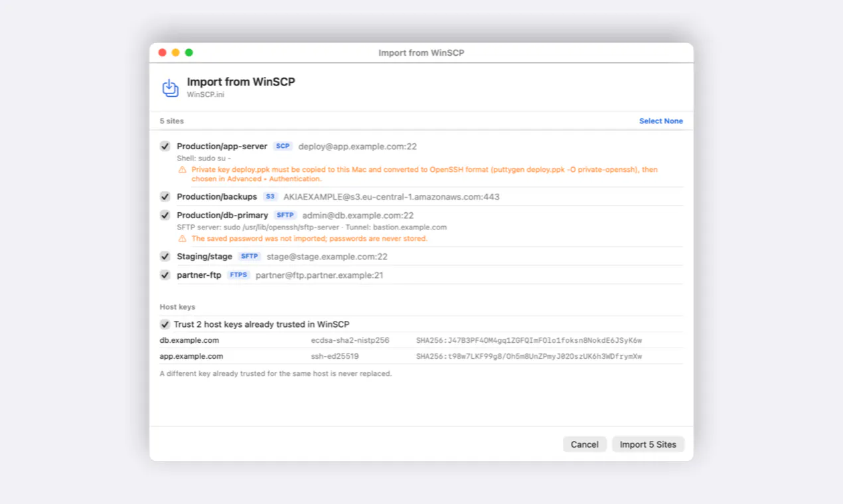Click the "Host keys" section heading

[177, 307]
